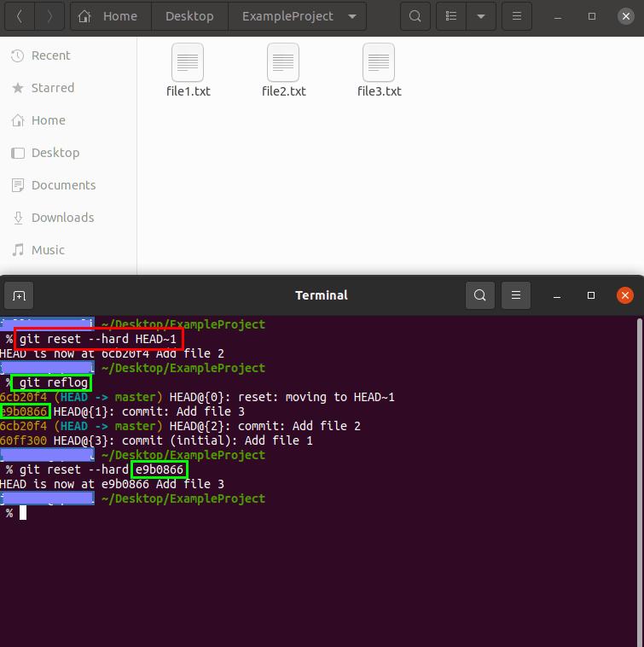Go back in Files window
This screenshot has height=647, width=644.
20,16
